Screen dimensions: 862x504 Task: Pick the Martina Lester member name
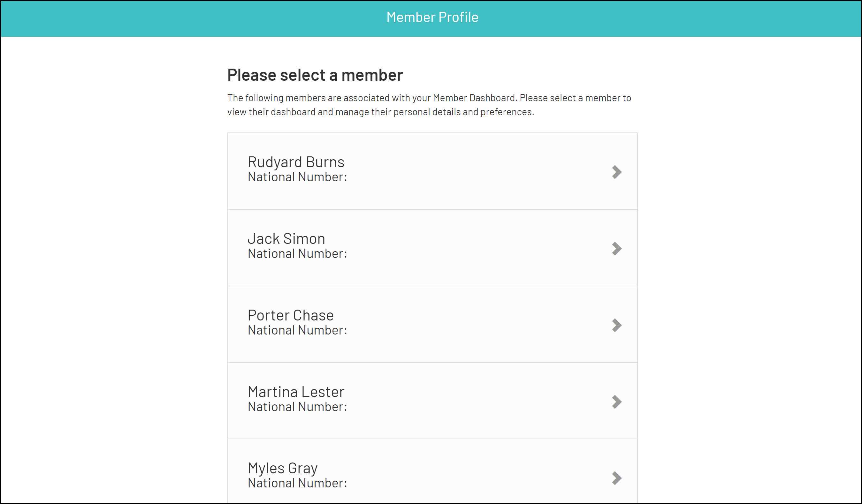tap(296, 392)
